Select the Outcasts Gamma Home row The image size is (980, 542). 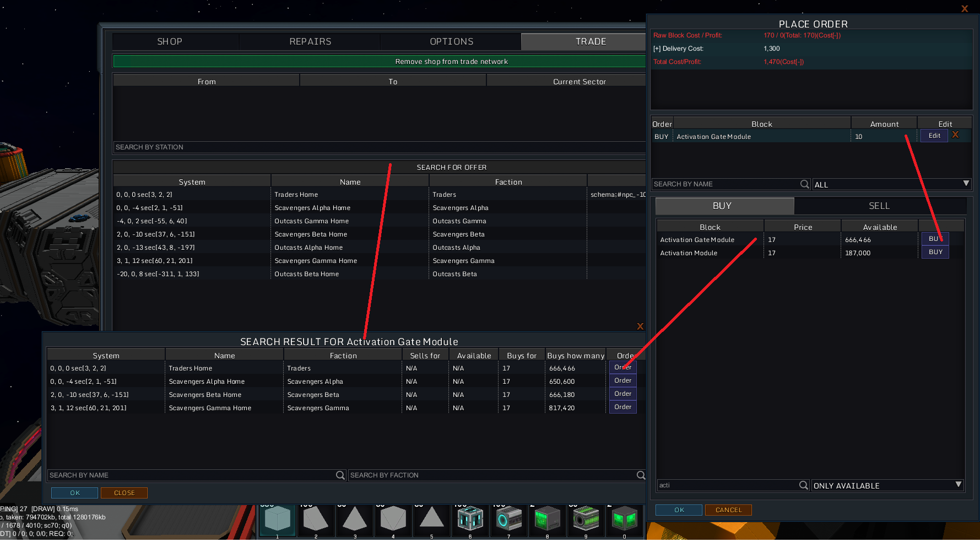pos(312,221)
